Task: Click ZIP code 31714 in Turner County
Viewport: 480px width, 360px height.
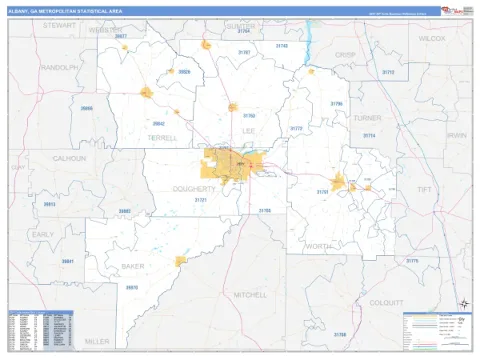Action: [369, 136]
